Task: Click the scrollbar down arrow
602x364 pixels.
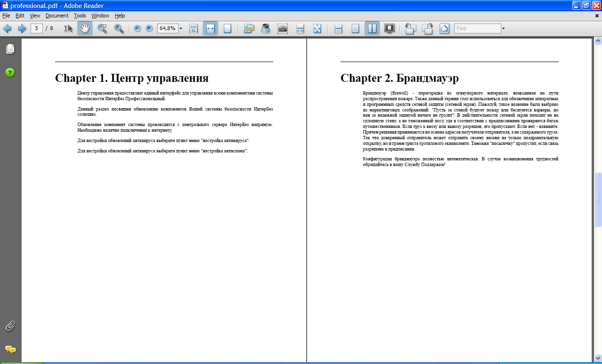Action: pos(598,358)
